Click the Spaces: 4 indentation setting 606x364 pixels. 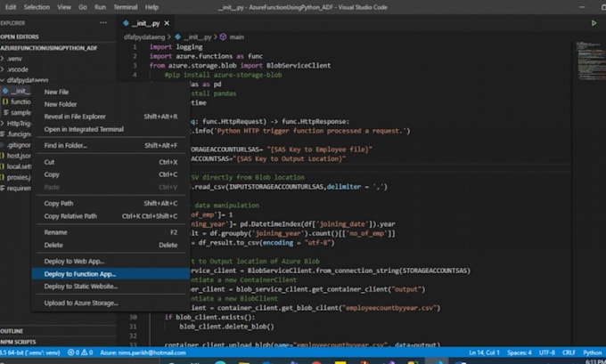click(519, 352)
